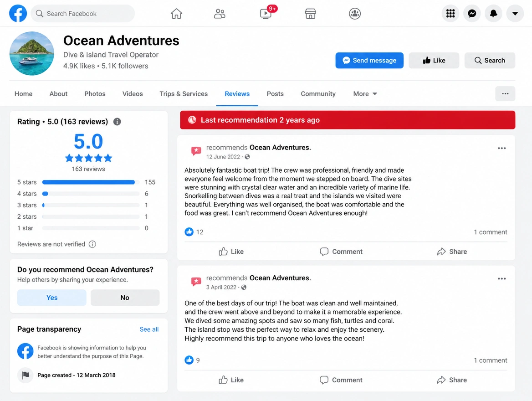The image size is (532, 401).
Task: Open the Groups icon in top bar
Action: tap(354, 14)
